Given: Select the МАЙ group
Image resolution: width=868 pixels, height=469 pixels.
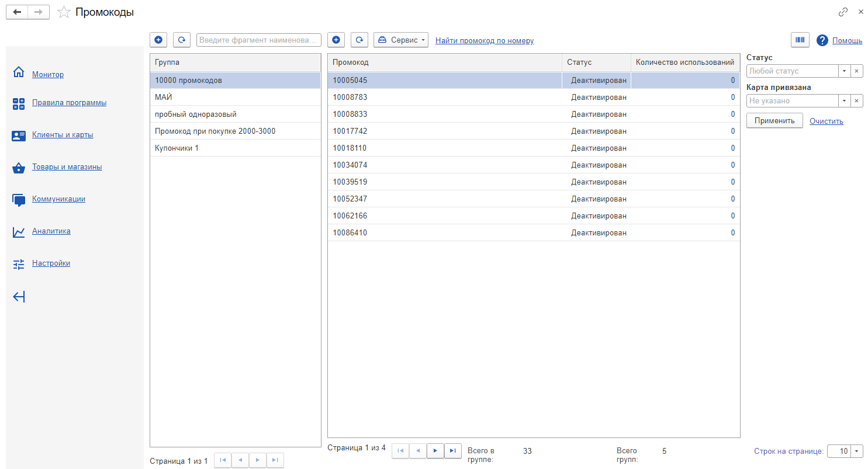Looking at the screenshot, I should (236, 97).
